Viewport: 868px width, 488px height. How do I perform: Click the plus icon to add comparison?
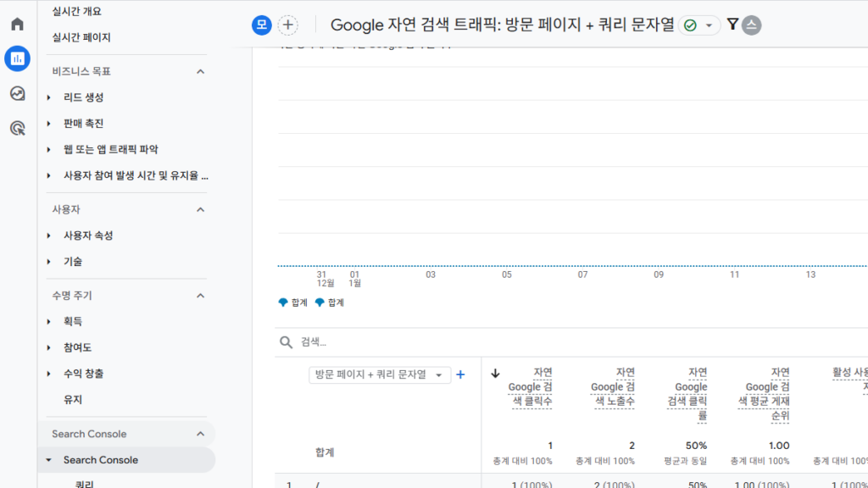[x=288, y=25]
